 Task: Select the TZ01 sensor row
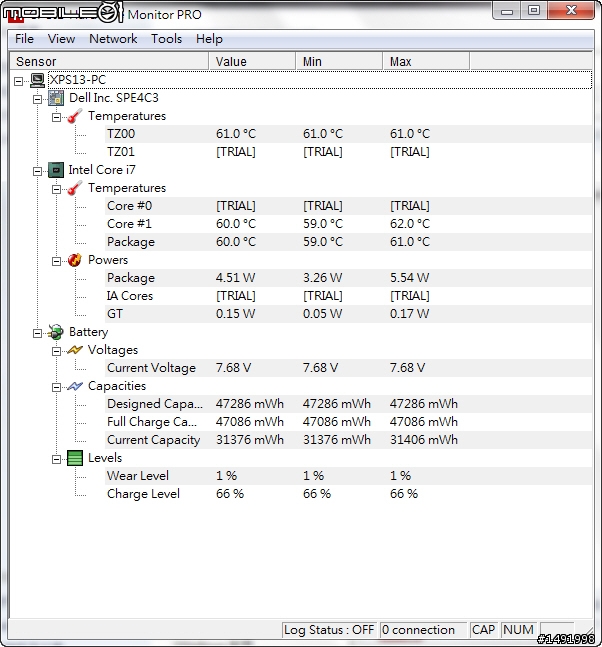tap(349, 152)
